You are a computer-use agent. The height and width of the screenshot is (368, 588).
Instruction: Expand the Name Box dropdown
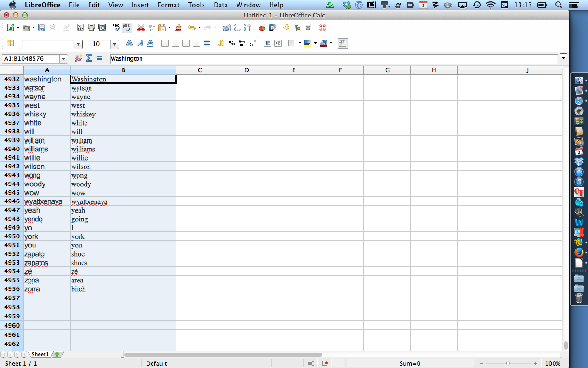coord(63,59)
